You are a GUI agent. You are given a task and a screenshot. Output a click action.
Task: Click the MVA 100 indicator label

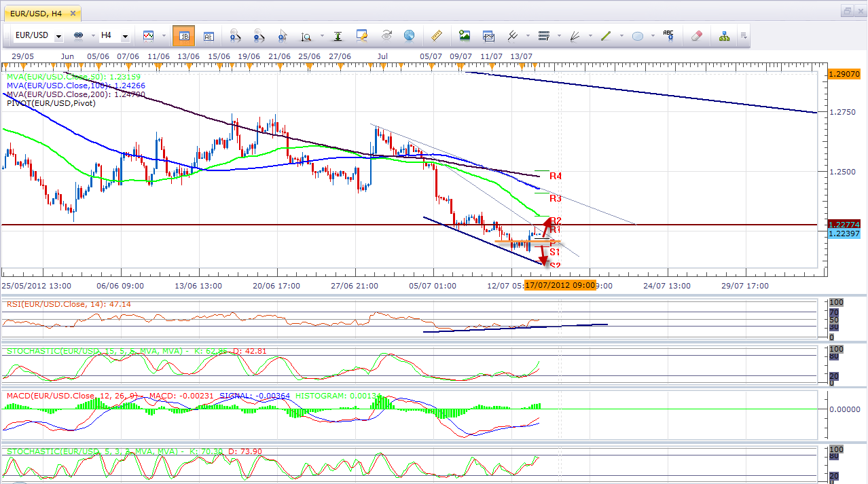(x=76, y=86)
